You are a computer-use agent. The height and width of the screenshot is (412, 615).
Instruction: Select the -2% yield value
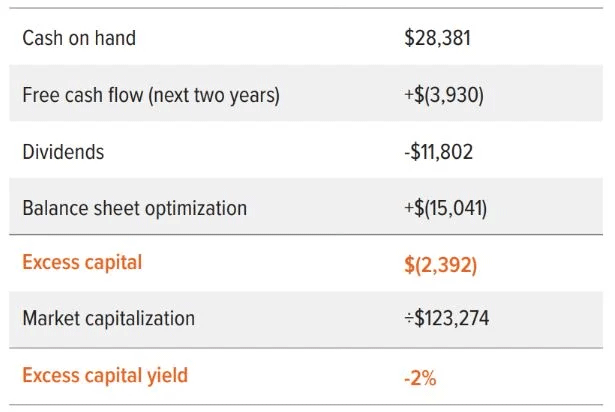tap(420, 377)
